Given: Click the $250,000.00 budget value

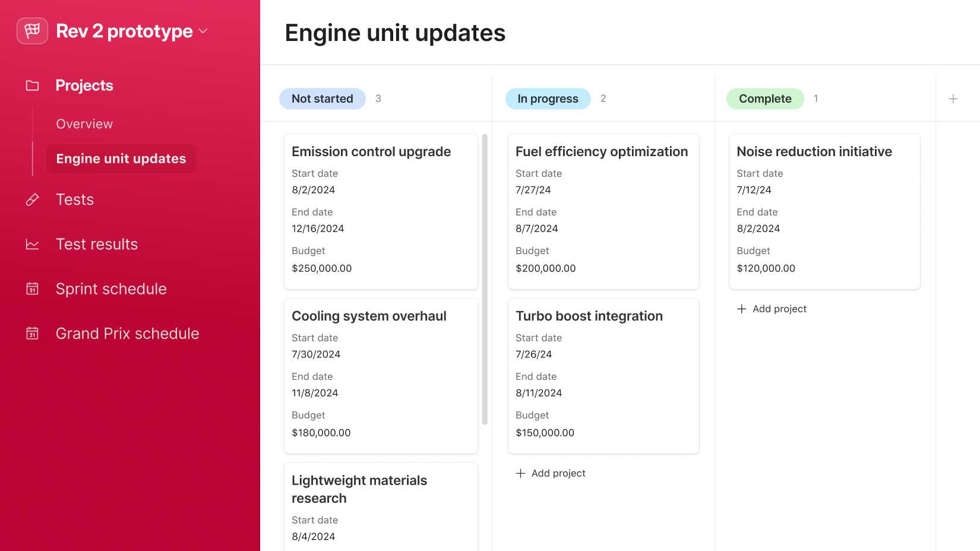Looking at the screenshot, I should pos(322,268).
